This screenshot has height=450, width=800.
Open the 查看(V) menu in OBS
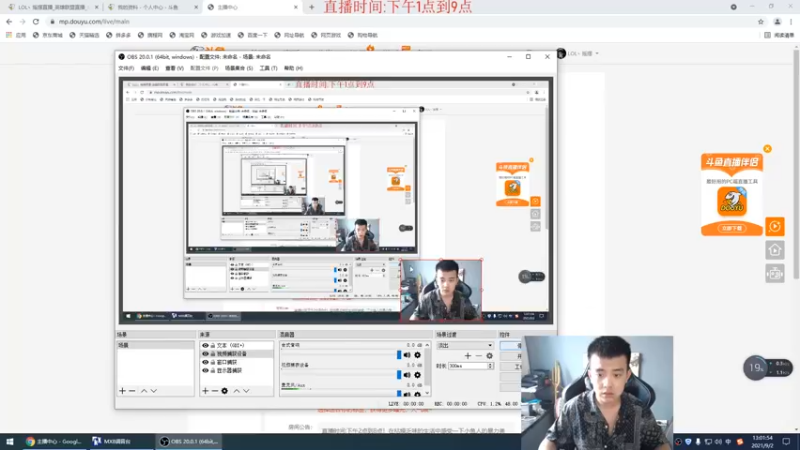point(174,68)
